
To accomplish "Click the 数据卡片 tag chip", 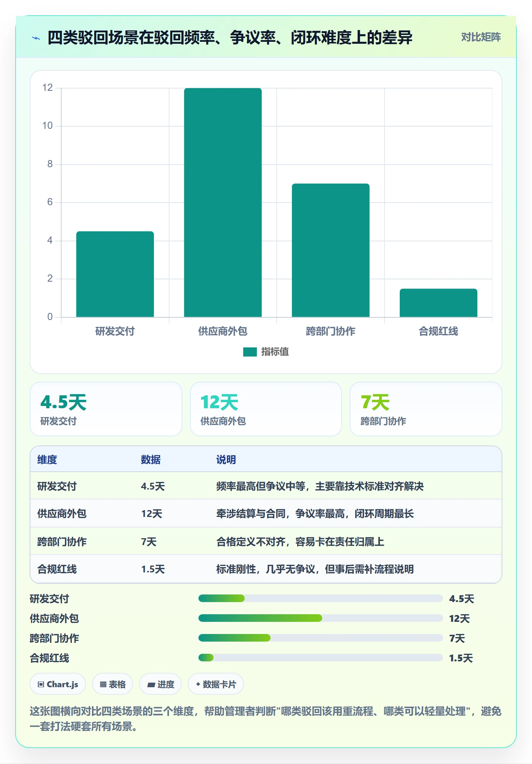I will tap(216, 684).
